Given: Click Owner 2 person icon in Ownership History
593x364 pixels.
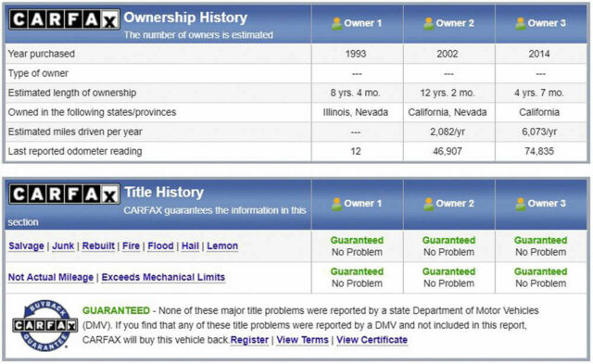Looking at the screenshot, I should (428, 23).
